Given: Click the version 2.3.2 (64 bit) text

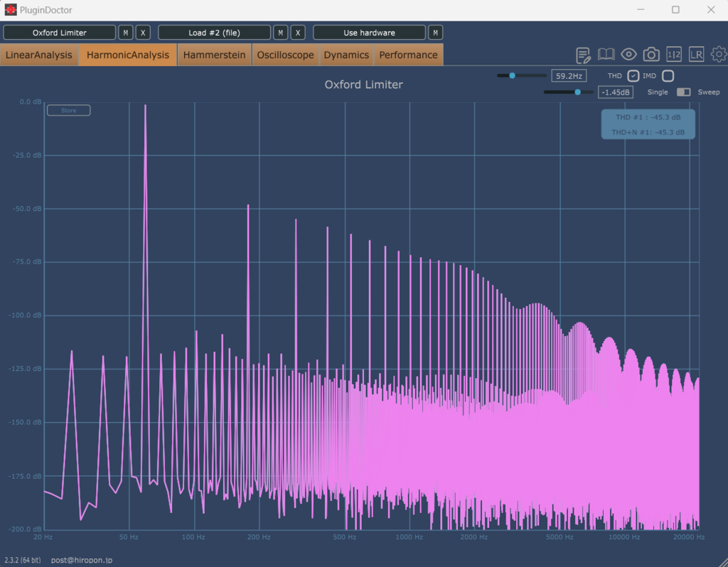Looking at the screenshot, I should pyautogui.click(x=23, y=560).
